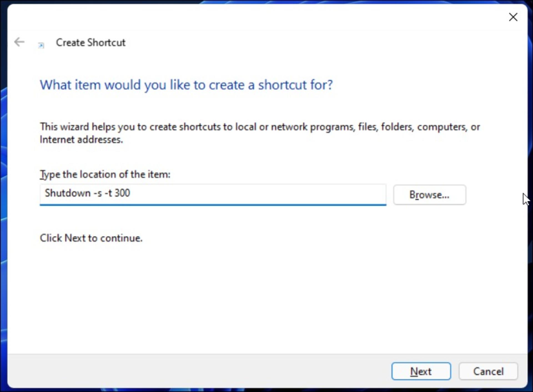
Task: Place cursor on the word Shutdown in field
Action: (x=68, y=193)
